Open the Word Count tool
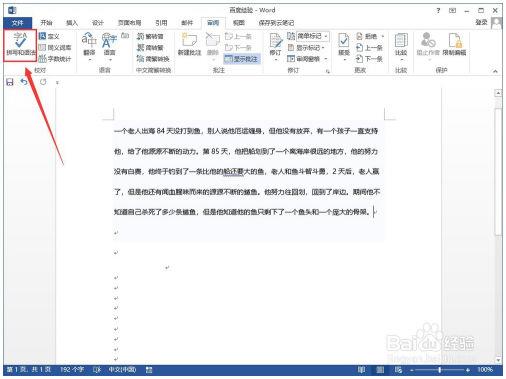 click(55, 59)
